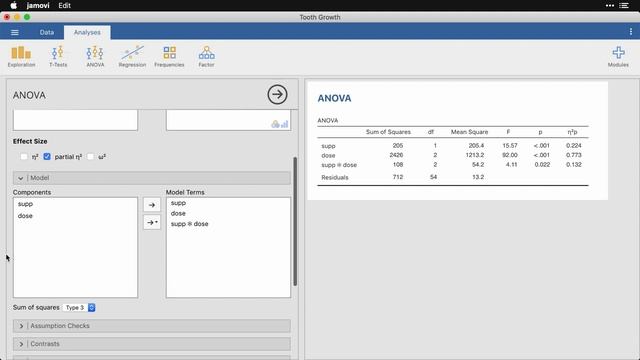
Task: Open the jamovi application menu
Action: [x=38, y=5]
